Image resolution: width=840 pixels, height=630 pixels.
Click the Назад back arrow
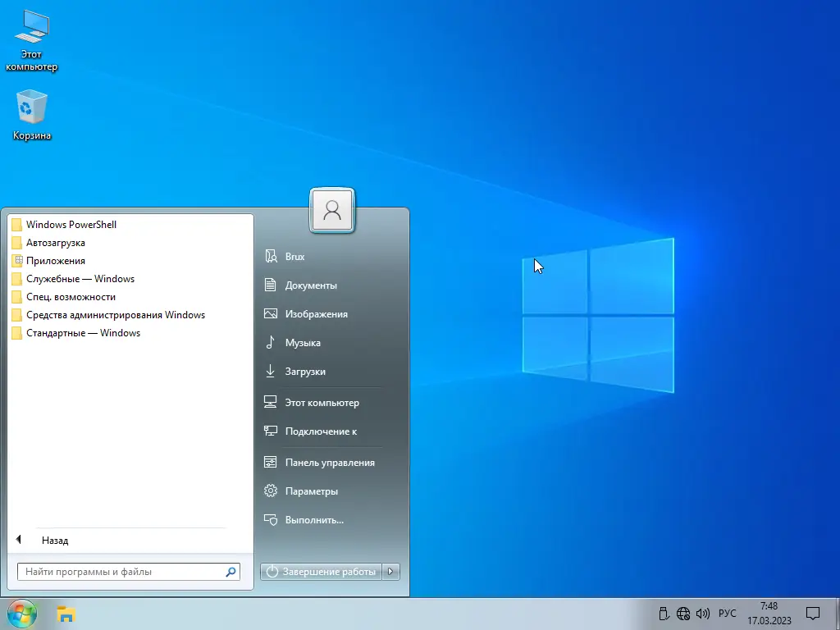click(x=18, y=540)
